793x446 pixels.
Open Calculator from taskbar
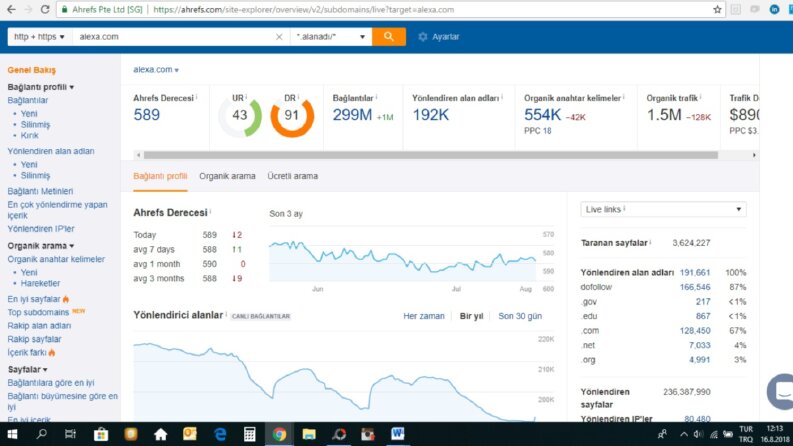249,434
